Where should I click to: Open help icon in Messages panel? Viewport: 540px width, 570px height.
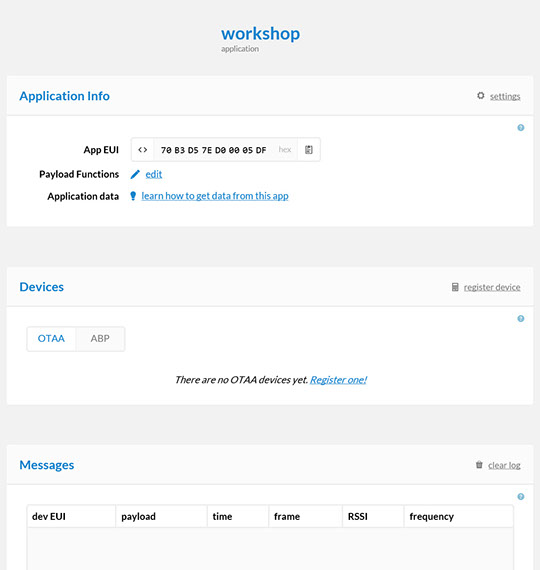pyautogui.click(x=521, y=497)
